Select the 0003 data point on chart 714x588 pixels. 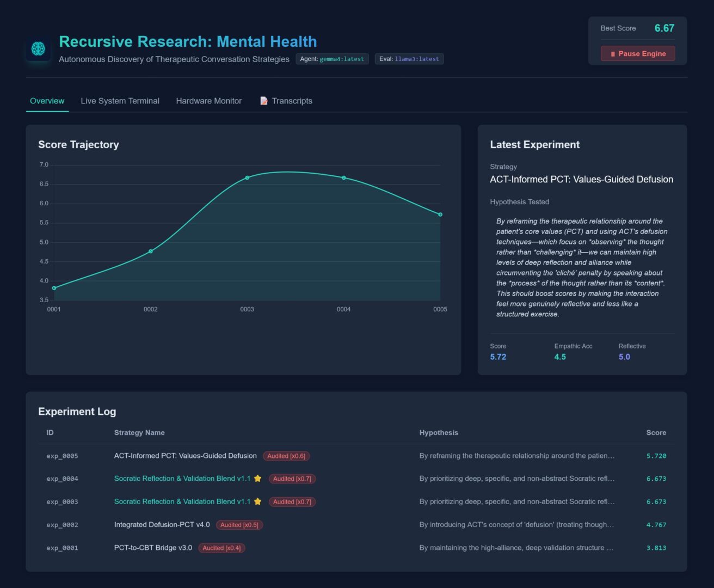point(247,177)
